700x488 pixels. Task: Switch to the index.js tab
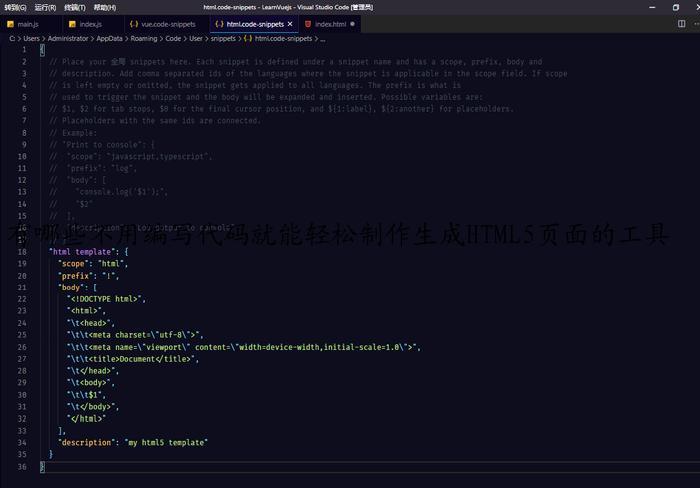91,24
